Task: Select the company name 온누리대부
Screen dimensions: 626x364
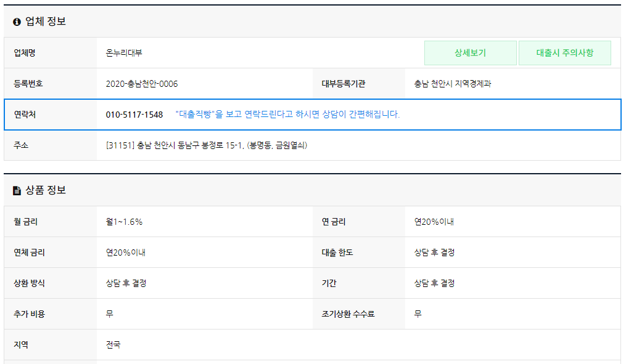Action: pyautogui.click(x=124, y=53)
